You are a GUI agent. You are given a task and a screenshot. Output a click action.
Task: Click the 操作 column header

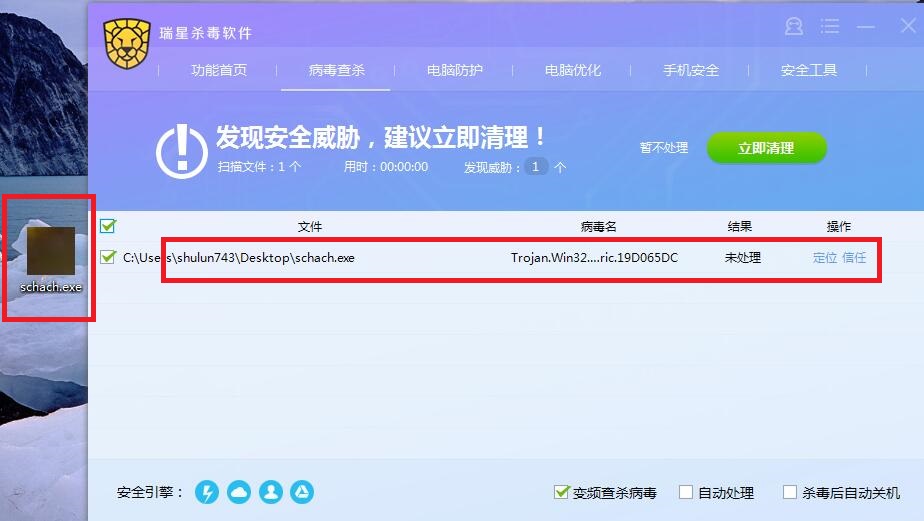pos(839,226)
